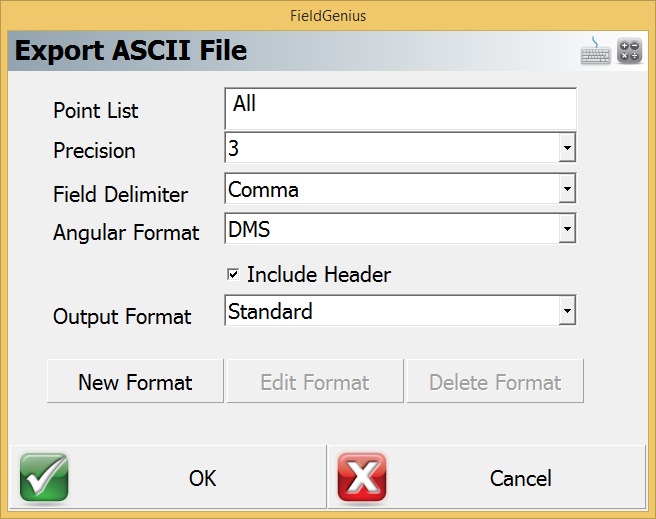Expand the Angular Format dropdown arrow
Viewport: 656px width, 519px height.
click(x=567, y=230)
